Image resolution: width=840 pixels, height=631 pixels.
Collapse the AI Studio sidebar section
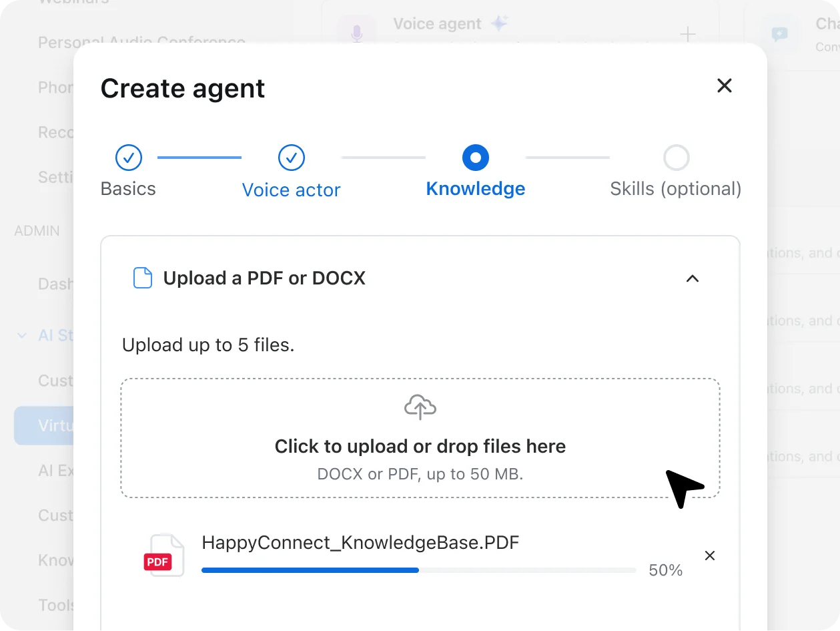point(21,335)
